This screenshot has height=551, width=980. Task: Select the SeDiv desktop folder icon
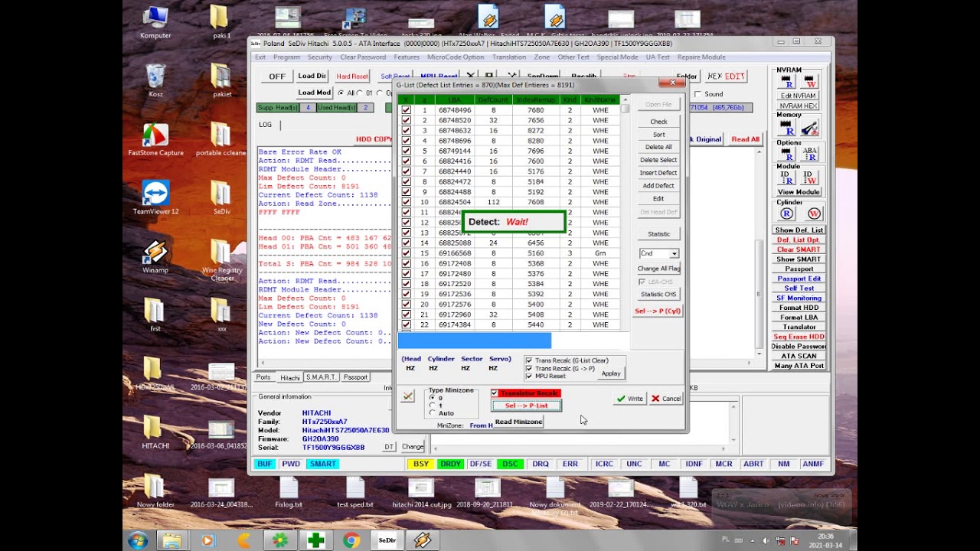click(221, 198)
